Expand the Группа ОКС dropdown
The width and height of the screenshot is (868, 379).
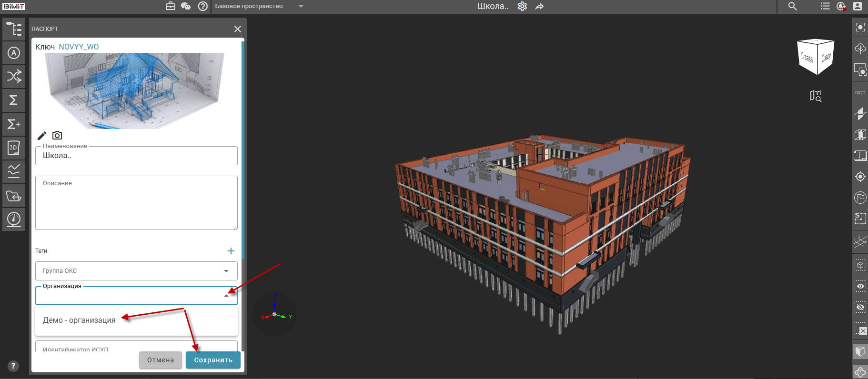point(136,271)
